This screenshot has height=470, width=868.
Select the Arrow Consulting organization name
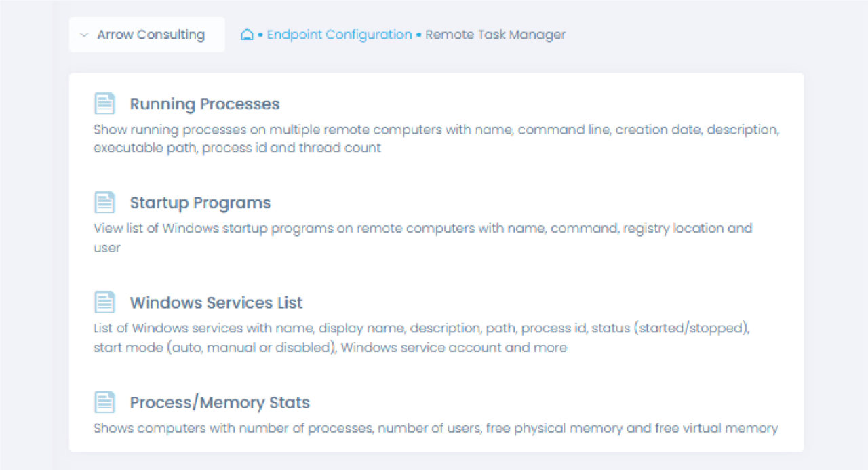151,34
